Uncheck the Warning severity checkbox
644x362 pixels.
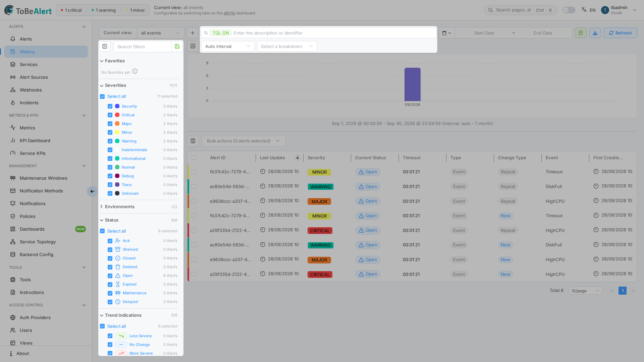(110, 141)
